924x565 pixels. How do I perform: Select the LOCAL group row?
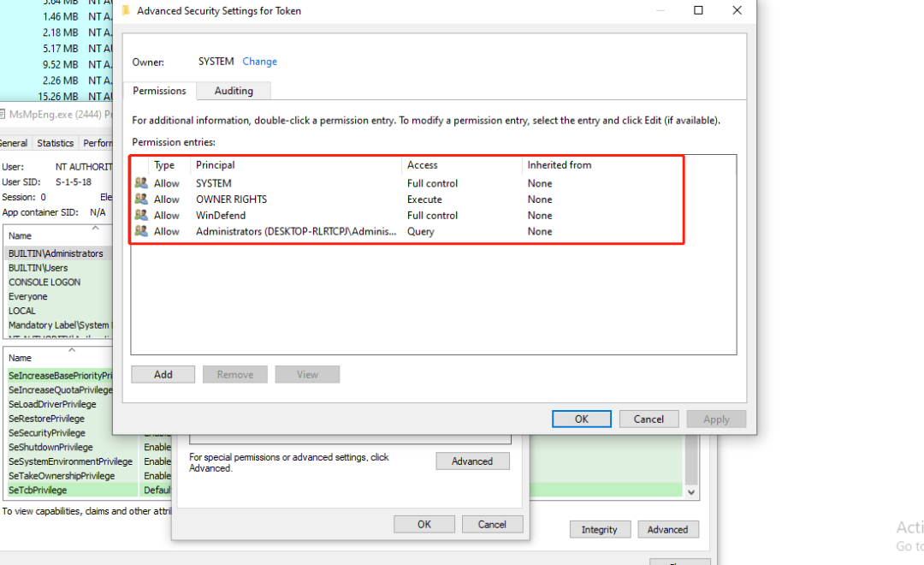(x=58, y=311)
